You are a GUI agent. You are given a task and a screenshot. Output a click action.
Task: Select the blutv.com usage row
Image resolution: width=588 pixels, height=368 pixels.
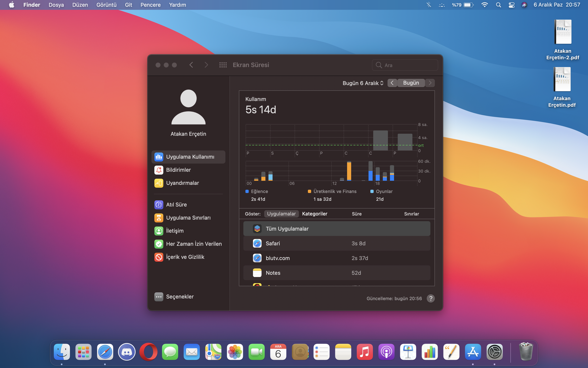pyautogui.click(x=336, y=258)
